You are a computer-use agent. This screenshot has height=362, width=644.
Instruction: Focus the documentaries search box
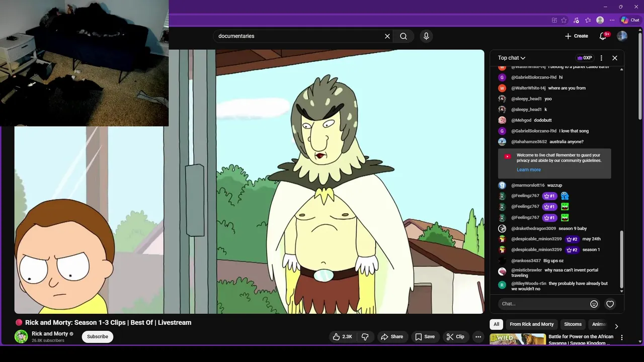(x=299, y=36)
